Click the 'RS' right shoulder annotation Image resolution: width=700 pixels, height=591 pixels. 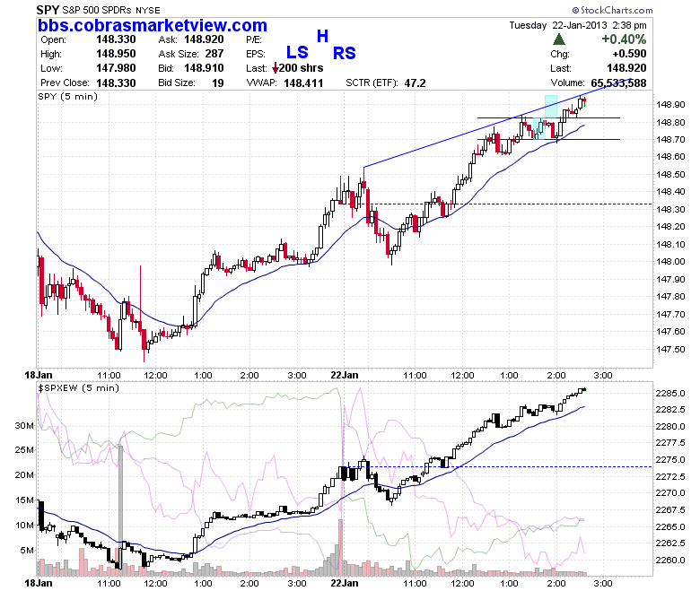[x=345, y=54]
